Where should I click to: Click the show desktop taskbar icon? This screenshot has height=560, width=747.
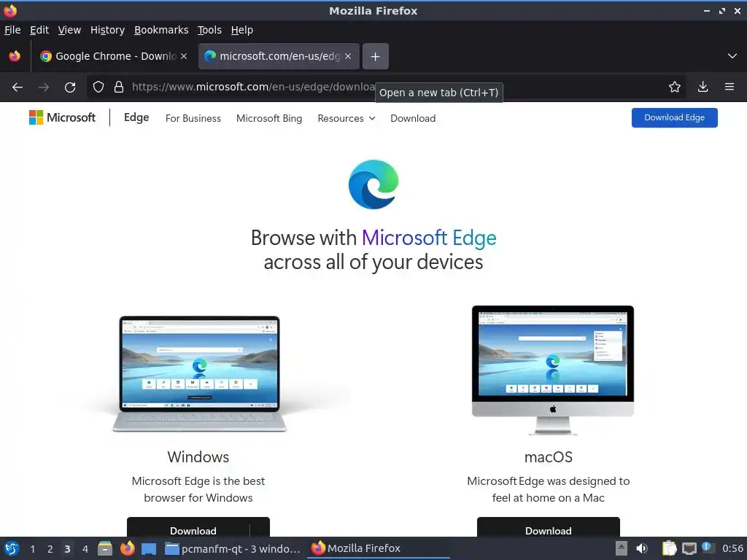149,548
